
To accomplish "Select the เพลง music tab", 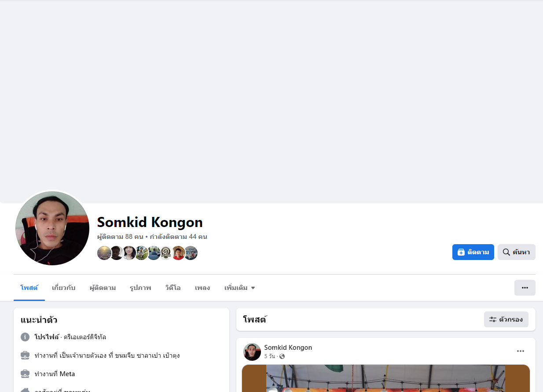I will [x=202, y=288].
